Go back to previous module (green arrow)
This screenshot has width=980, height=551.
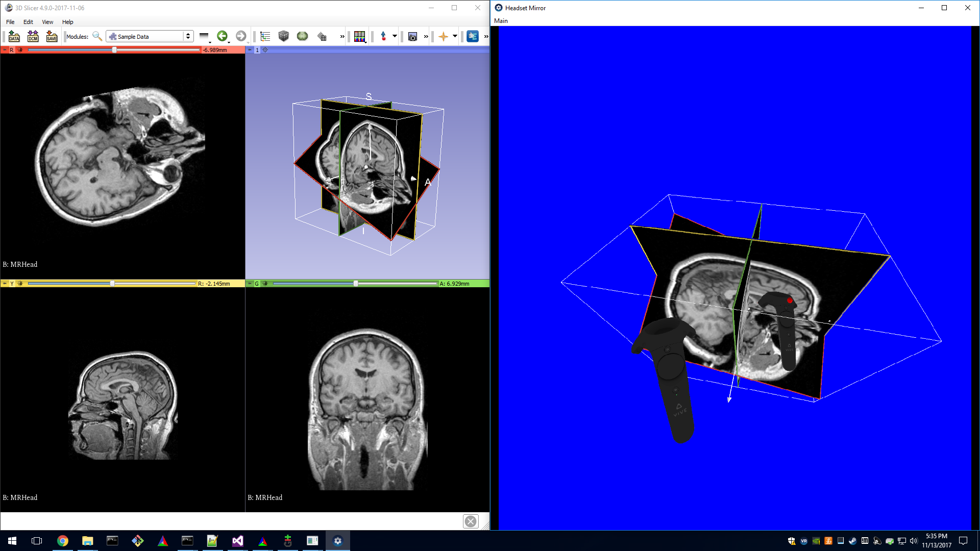[222, 36]
